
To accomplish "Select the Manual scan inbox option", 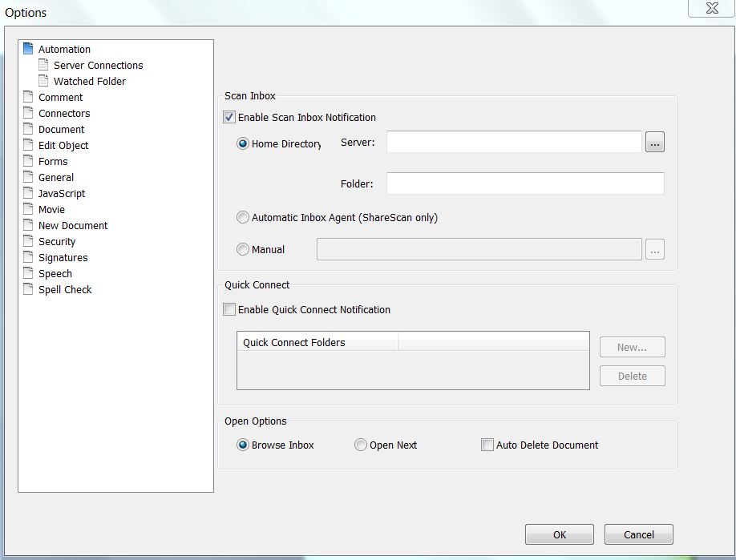I will pyautogui.click(x=242, y=248).
